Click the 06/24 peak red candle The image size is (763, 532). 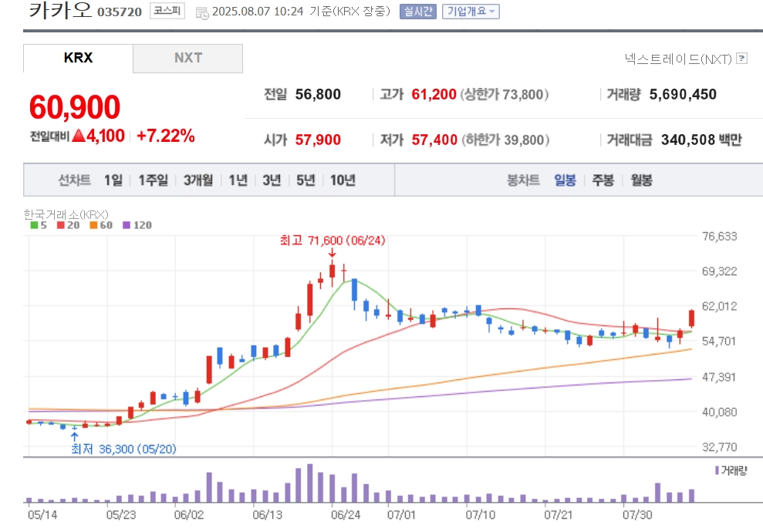pos(332,271)
